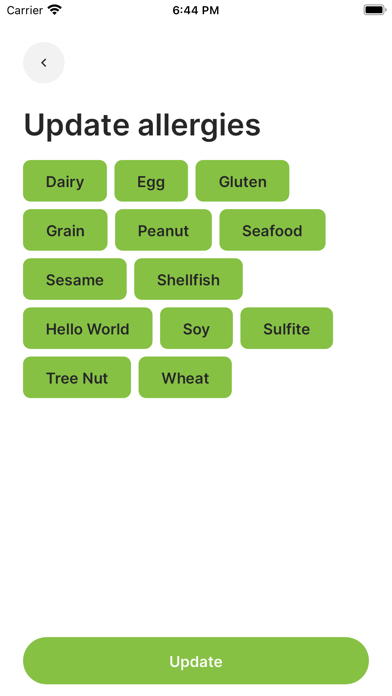The image size is (392, 696).
Task: Toggle the Dairy allergy chip
Action: (65, 181)
